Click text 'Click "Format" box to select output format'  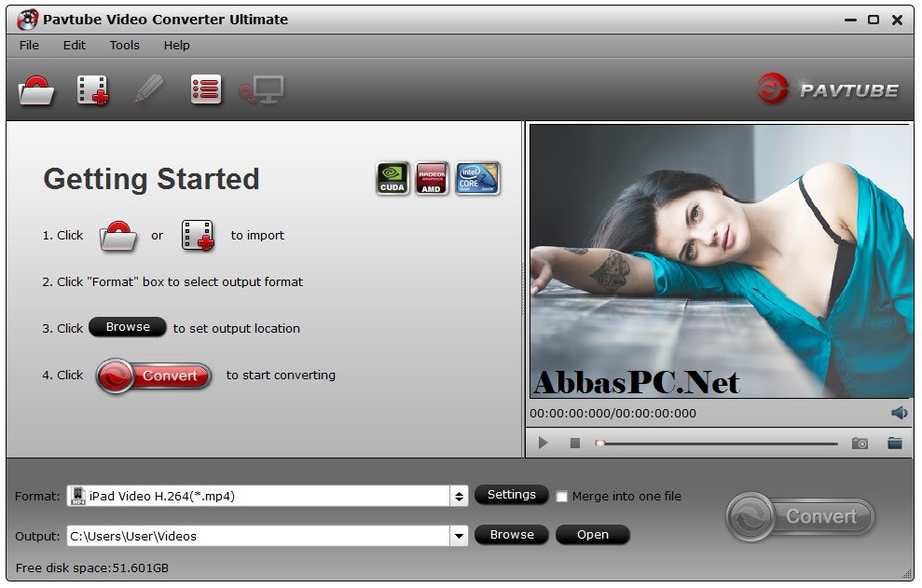tap(180, 281)
